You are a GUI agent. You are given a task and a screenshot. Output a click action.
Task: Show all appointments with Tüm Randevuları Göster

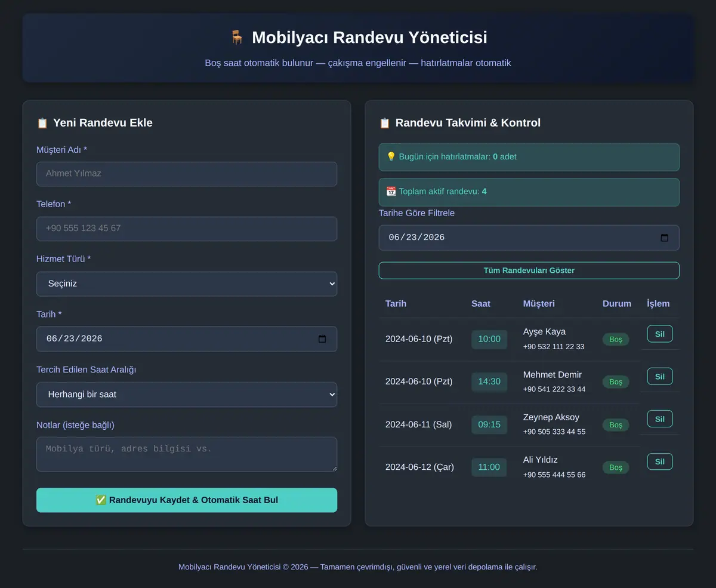coord(529,270)
